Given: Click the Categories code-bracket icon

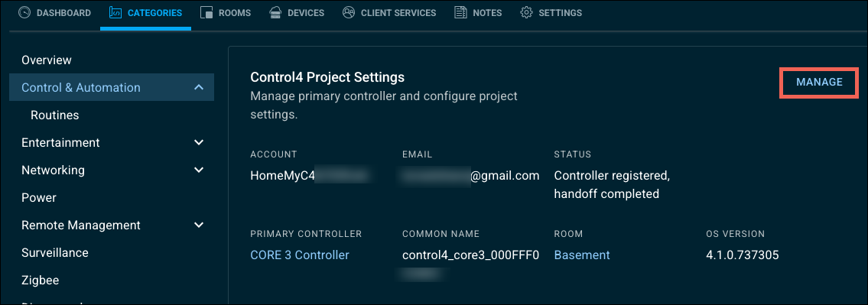Looking at the screenshot, I should coord(115,13).
